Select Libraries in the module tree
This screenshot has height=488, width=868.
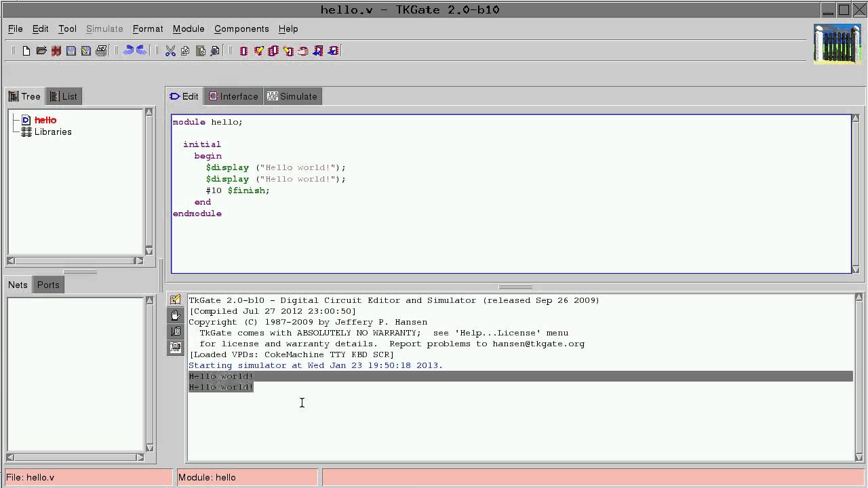pyautogui.click(x=53, y=132)
